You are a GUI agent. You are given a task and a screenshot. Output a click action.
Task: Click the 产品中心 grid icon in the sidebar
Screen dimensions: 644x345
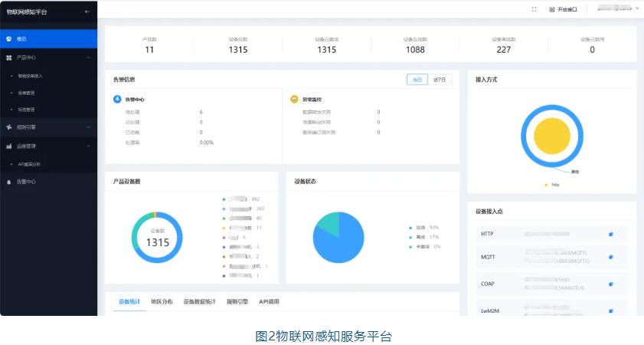click(x=9, y=58)
